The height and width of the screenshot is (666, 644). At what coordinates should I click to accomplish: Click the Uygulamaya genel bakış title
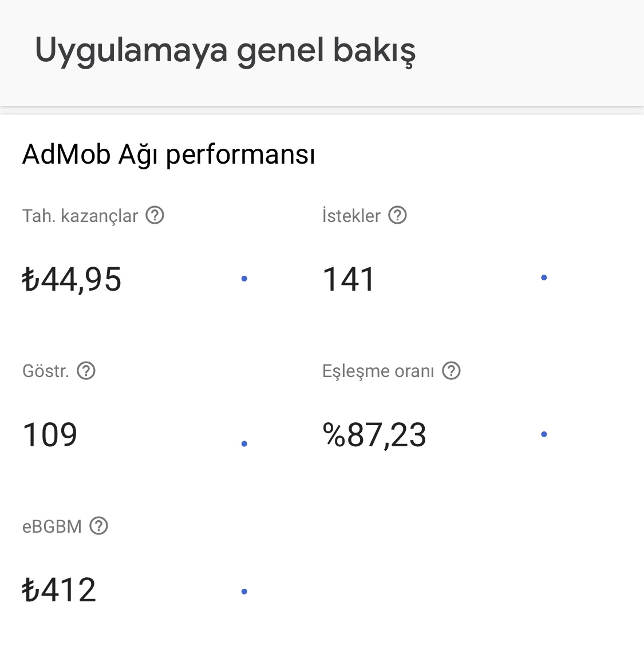click(226, 51)
